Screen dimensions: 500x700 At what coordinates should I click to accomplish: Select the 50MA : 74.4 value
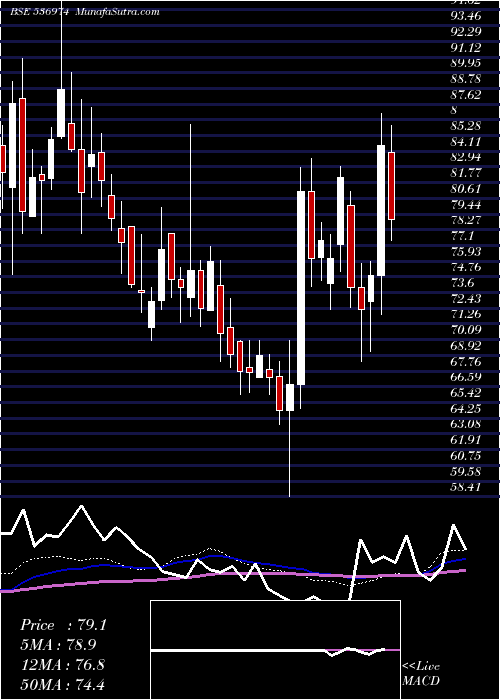62,684
